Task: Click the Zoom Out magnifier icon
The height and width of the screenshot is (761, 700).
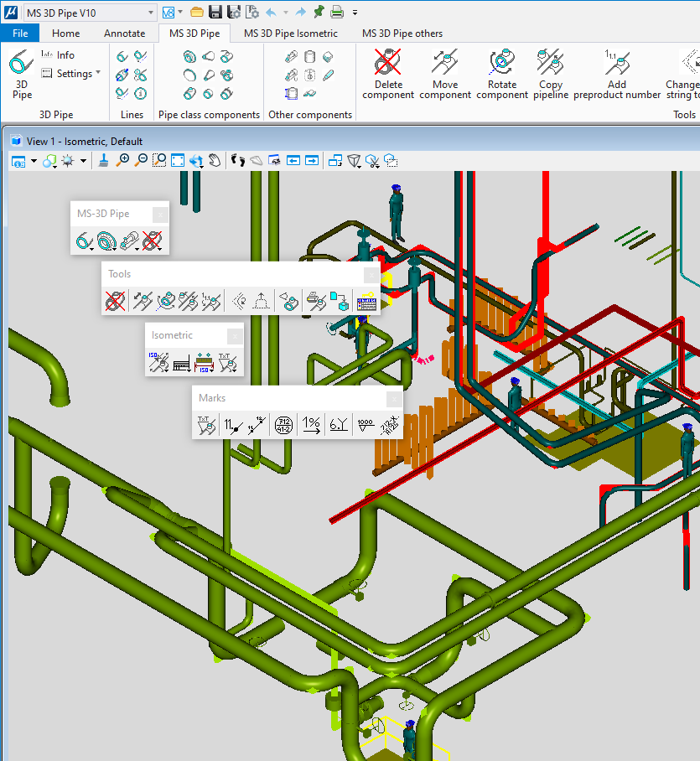Action: click(x=141, y=161)
